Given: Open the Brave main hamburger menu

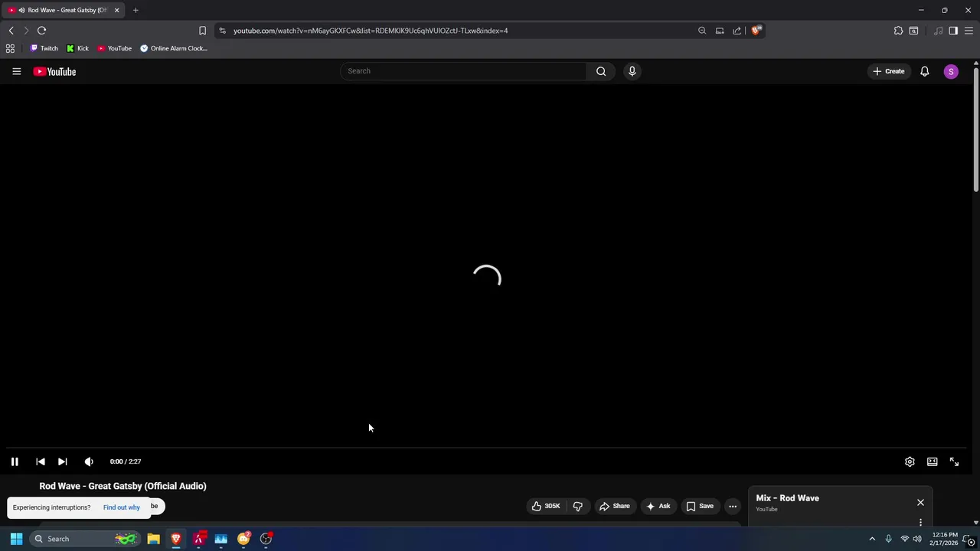Looking at the screenshot, I should point(969,31).
